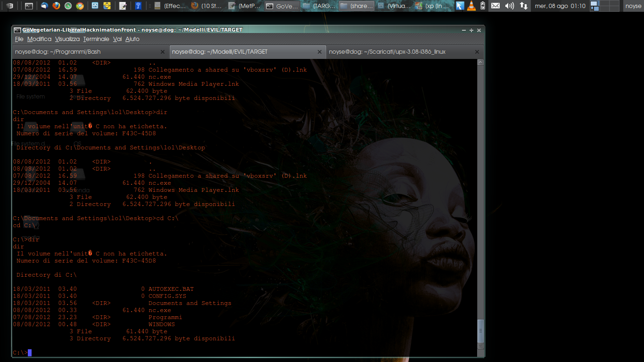This screenshot has height=362, width=644.
Task: Launch the text editor notepad icon
Action: pos(123,6)
